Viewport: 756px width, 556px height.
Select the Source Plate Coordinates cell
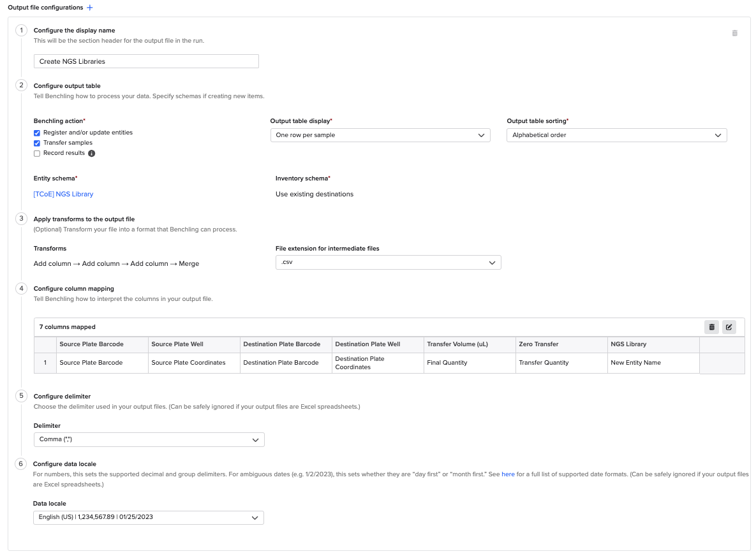195,363
